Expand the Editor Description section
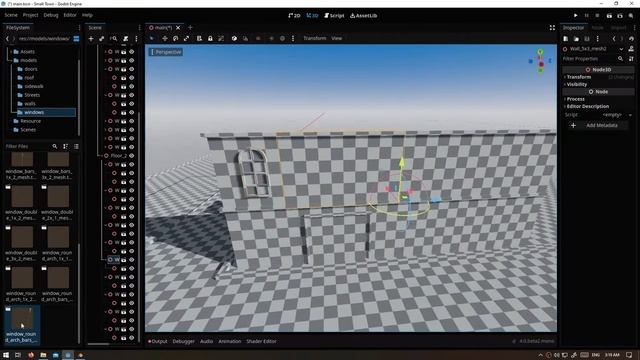This screenshot has height=360, width=640. click(598, 107)
